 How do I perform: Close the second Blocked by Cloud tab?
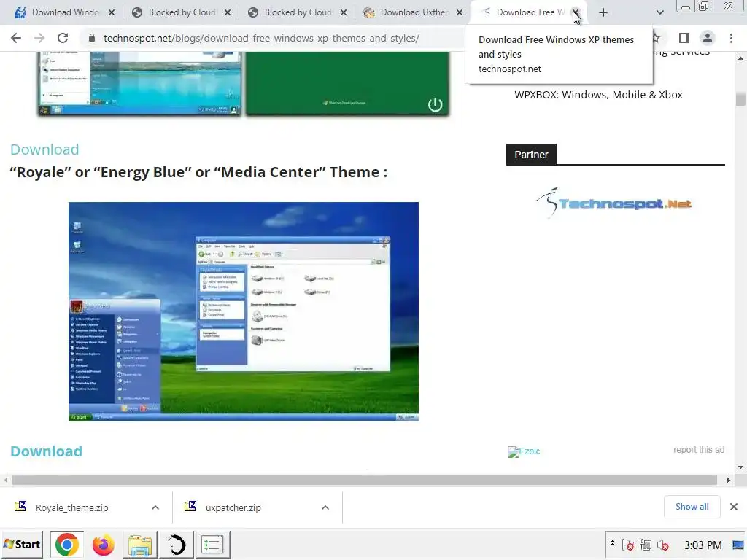pyautogui.click(x=344, y=13)
